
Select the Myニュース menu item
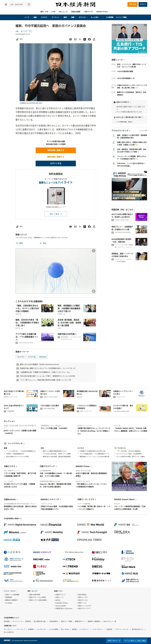click(63, 12)
